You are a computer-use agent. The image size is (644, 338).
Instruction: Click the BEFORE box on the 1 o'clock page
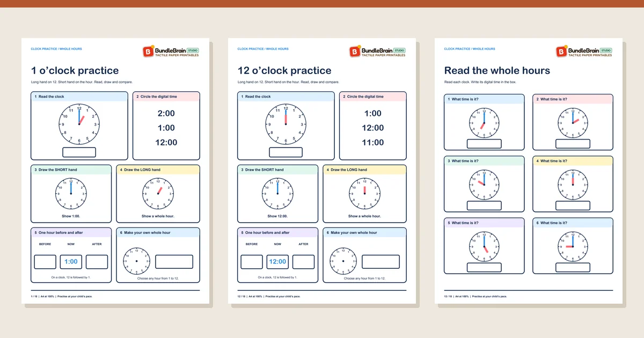[45, 262]
